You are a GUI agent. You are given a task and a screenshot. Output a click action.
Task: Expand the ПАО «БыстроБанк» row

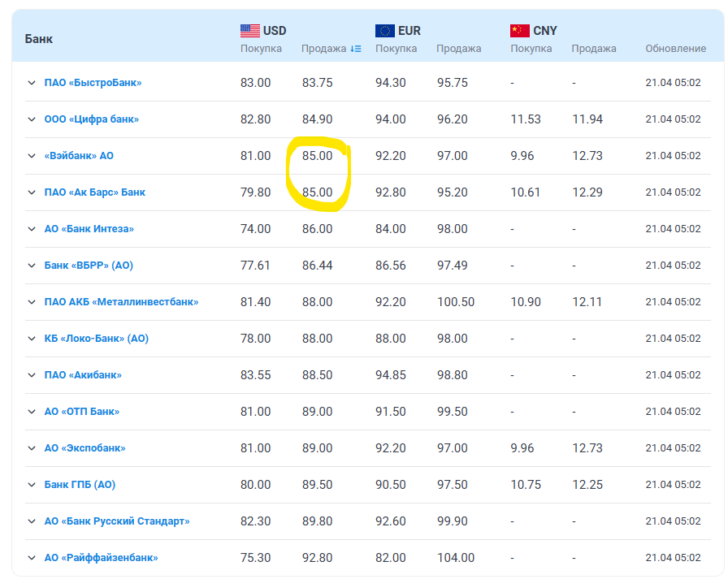click(x=32, y=83)
